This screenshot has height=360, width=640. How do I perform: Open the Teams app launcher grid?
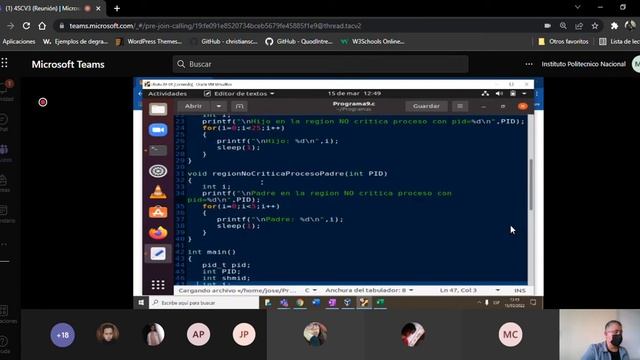point(4,63)
